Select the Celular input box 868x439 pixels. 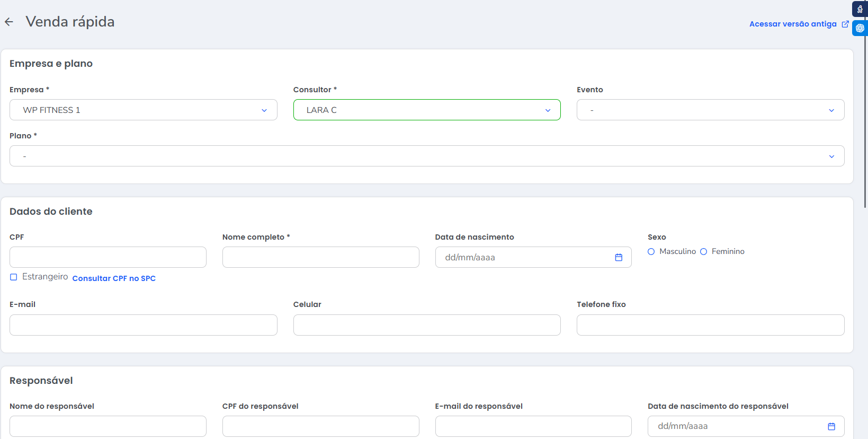point(426,325)
